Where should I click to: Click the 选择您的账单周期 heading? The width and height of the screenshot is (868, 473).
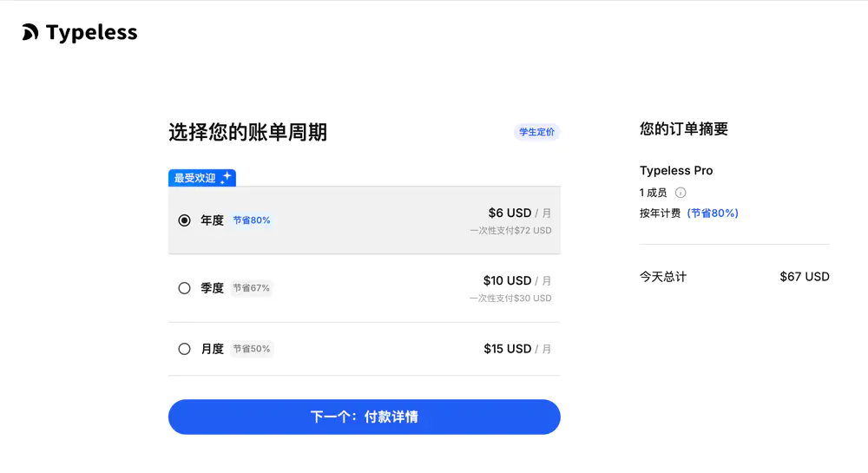pos(248,132)
